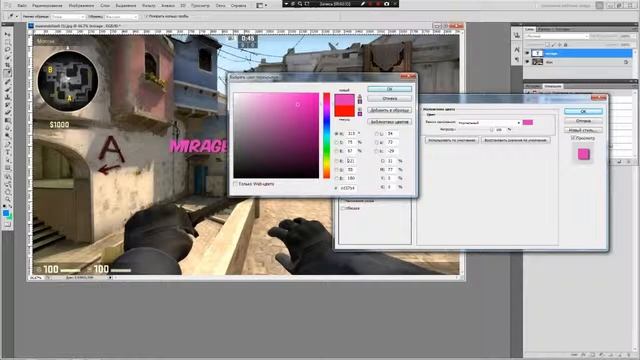Hide the Фон layer via eye icon
The image size is (640, 360).
pyautogui.click(x=527, y=62)
